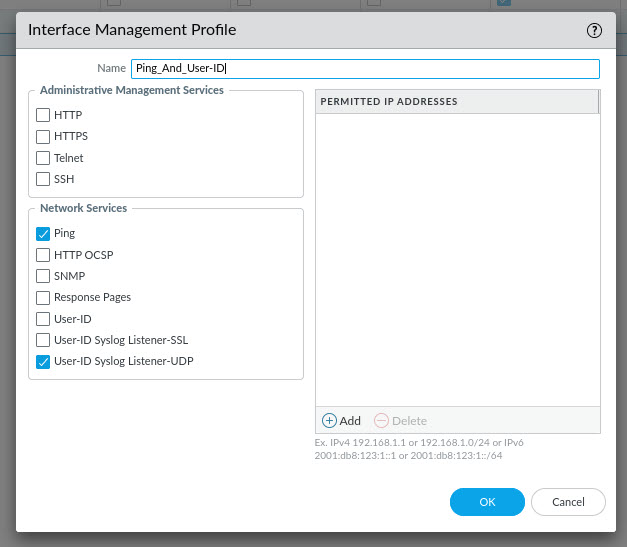Uncheck the Ping checkbox
Screen dimensions: 627x547
click(x=43, y=234)
